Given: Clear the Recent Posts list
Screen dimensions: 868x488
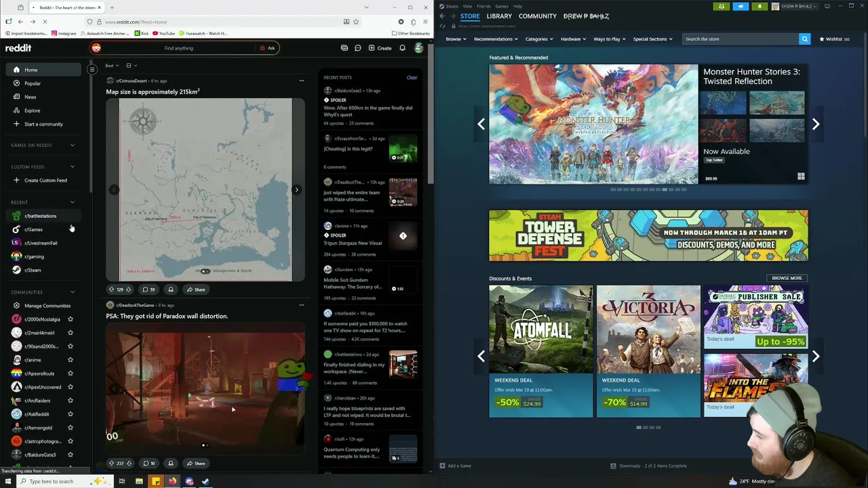Looking at the screenshot, I should point(412,77).
